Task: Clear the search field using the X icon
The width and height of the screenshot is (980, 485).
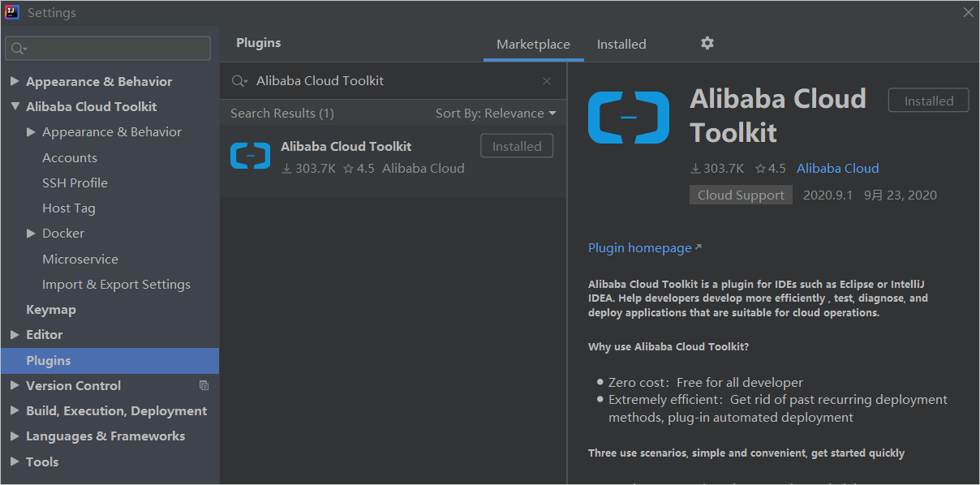Action: (546, 81)
